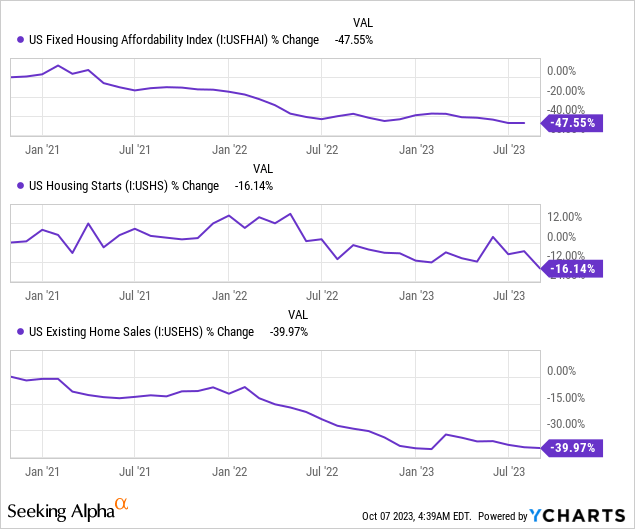Click the 'Powered by' text
The height and width of the screenshot is (529, 635).
tap(503, 516)
